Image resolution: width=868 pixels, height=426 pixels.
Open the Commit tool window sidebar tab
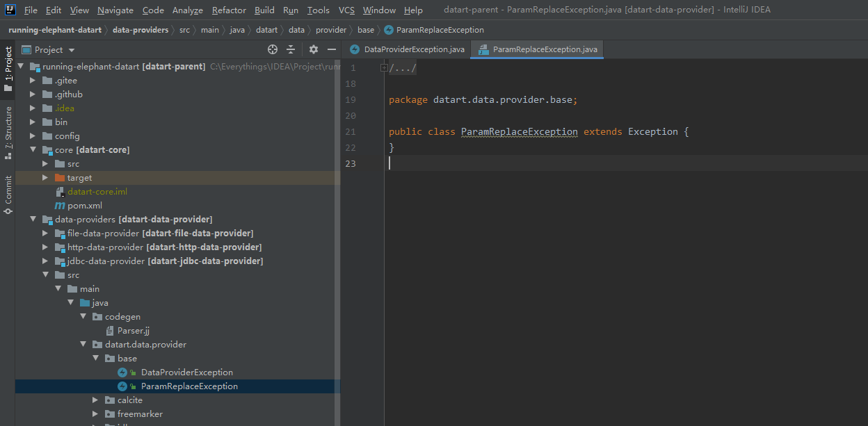[8, 195]
